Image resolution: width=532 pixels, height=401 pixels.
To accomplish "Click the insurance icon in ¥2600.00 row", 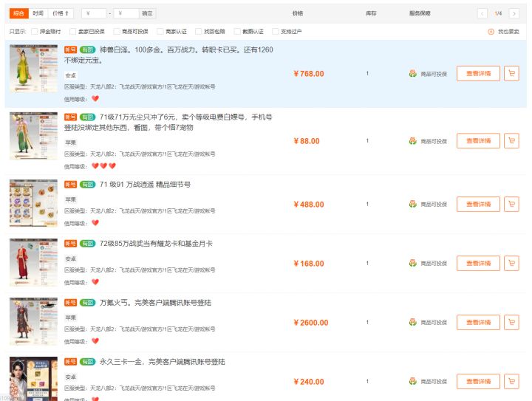I will [x=412, y=322].
